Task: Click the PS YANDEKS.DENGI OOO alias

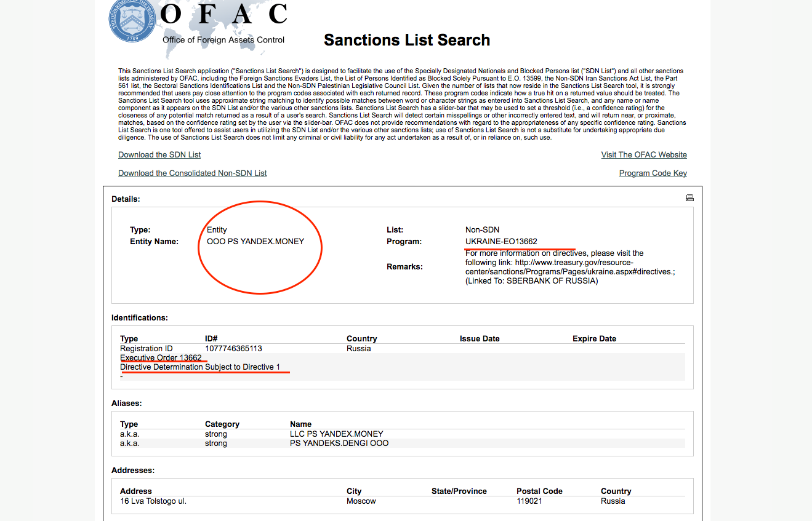Action: point(339,443)
